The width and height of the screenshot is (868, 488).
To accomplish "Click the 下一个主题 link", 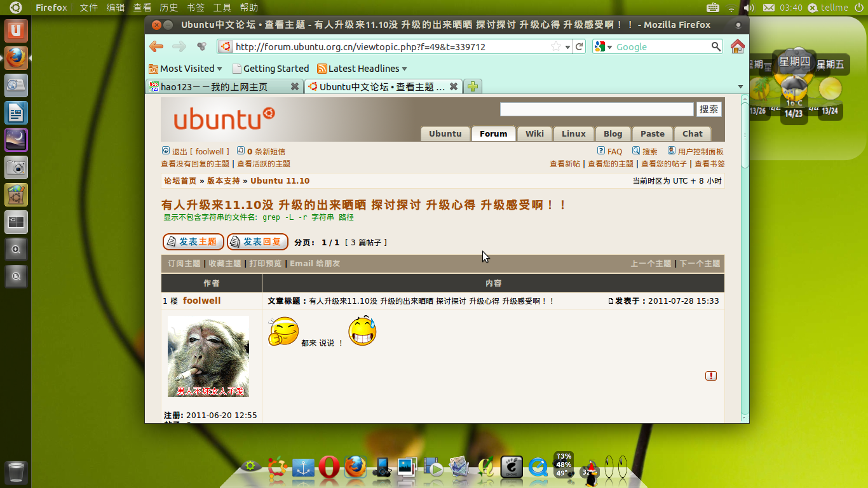I will [x=700, y=264].
